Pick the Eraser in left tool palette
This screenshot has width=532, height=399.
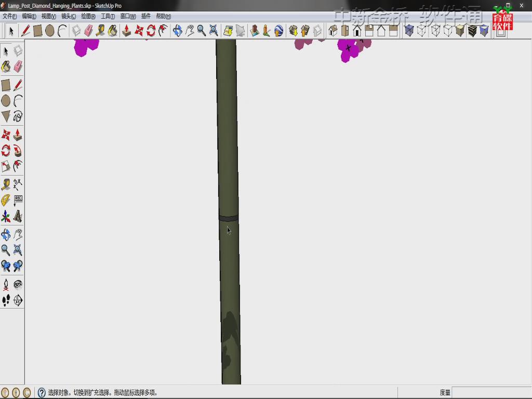point(18,66)
